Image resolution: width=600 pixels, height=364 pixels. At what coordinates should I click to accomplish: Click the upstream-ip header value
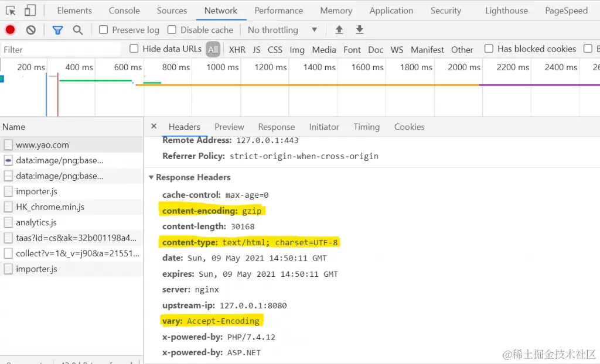pyautogui.click(x=253, y=305)
